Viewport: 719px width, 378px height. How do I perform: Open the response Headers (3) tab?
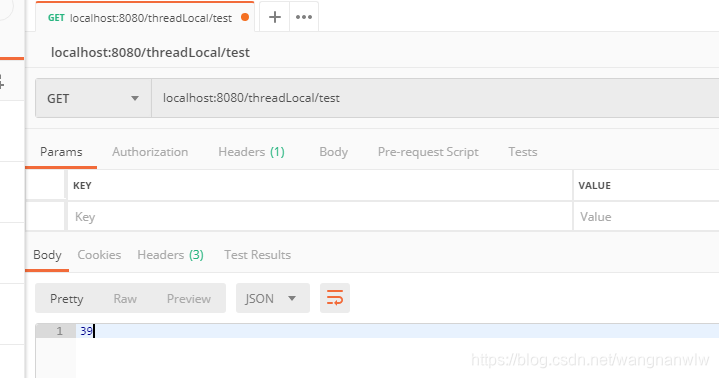point(170,255)
